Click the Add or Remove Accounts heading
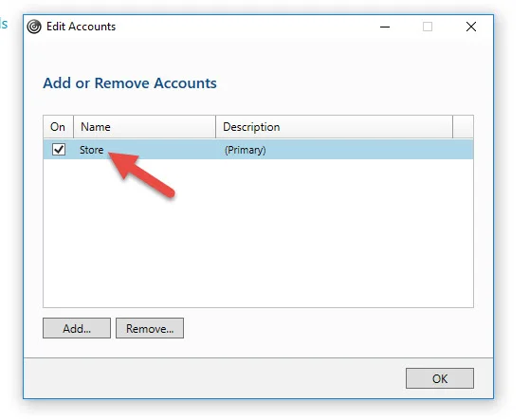This screenshot has width=530, height=420. (130, 83)
